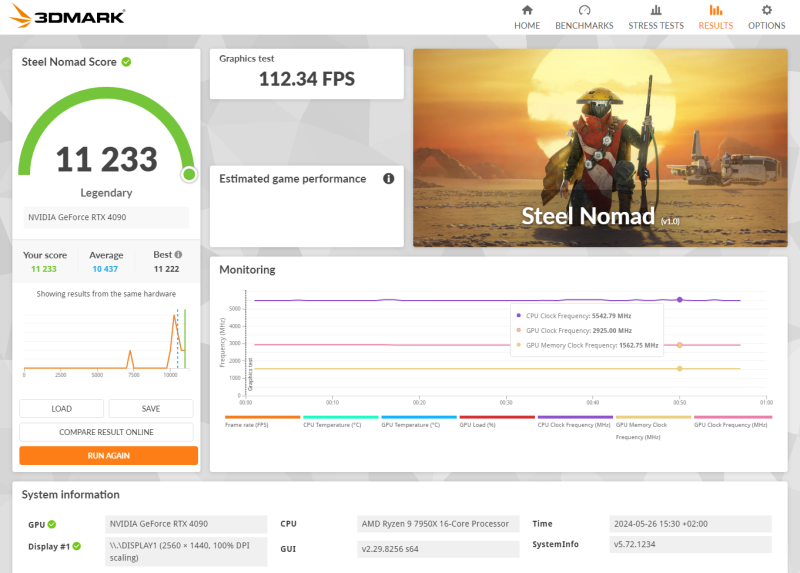Click the green score dot on gauge
Image resolution: width=800 pixels, height=573 pixels.
click(189, 175)
